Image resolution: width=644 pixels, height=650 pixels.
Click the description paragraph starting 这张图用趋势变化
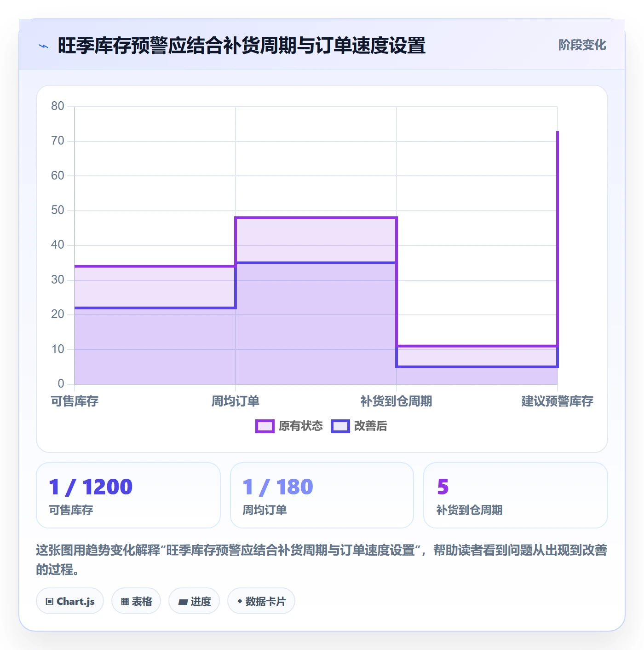pyautogui.click(x=322, y=560)
